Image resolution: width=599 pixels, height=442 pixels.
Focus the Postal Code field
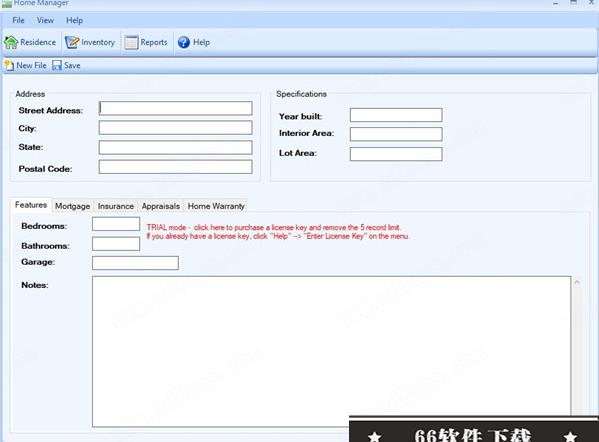click(x=175, y=167)
